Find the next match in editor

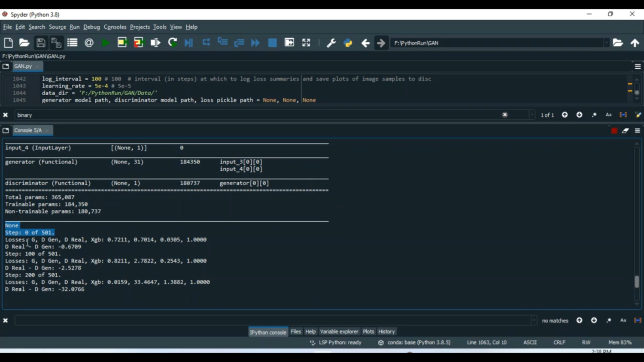[x=579, y=115]
